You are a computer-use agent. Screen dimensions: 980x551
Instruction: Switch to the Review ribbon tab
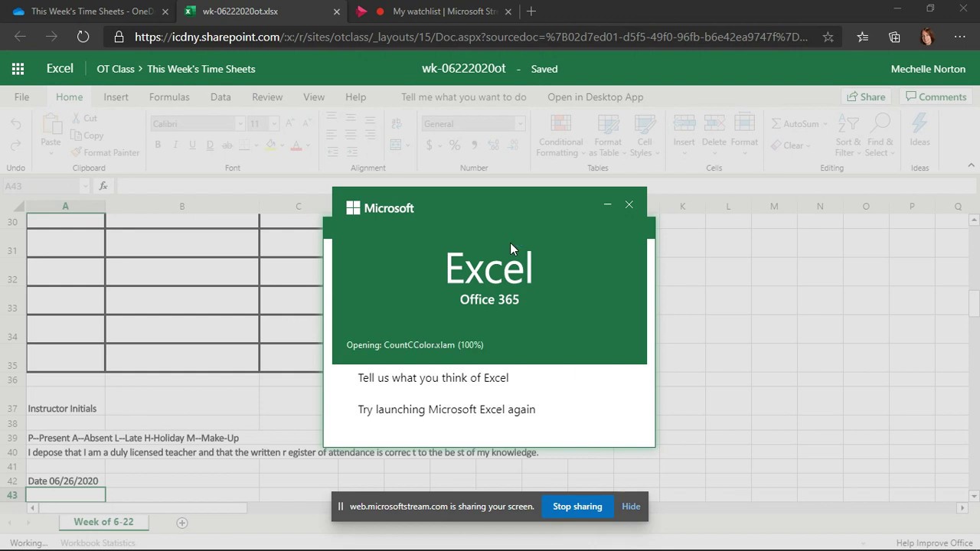coord(267,97)
